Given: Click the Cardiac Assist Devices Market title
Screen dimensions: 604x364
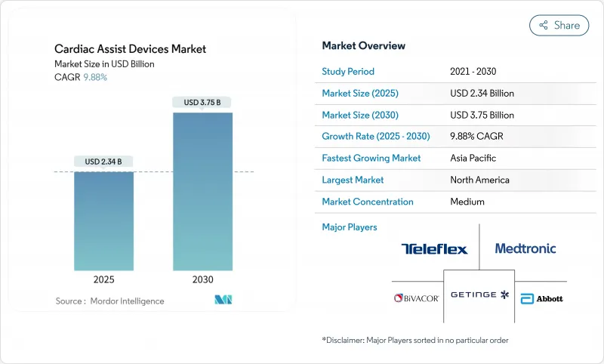Looking at the screenshot, I should [130, 49].
